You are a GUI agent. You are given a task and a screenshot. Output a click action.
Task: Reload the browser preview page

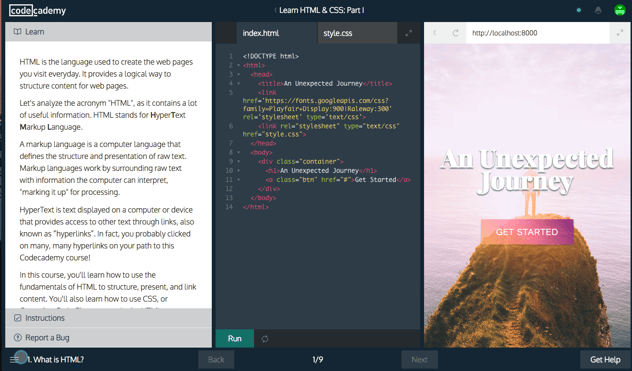coord(455,33)
